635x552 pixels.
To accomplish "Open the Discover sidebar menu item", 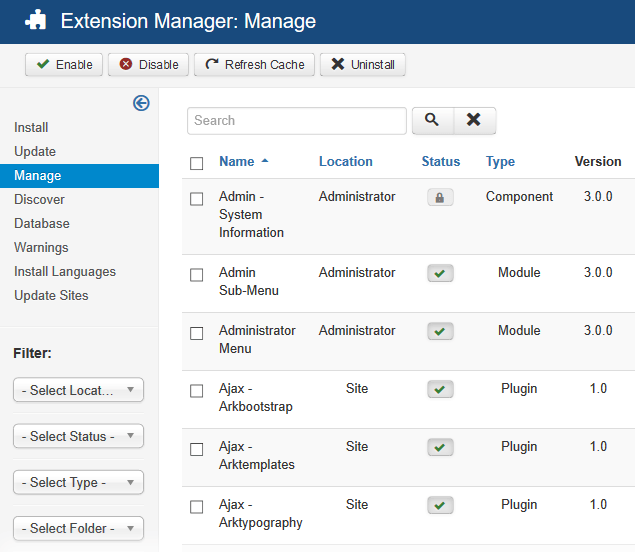I will click(x=39, y=200).
